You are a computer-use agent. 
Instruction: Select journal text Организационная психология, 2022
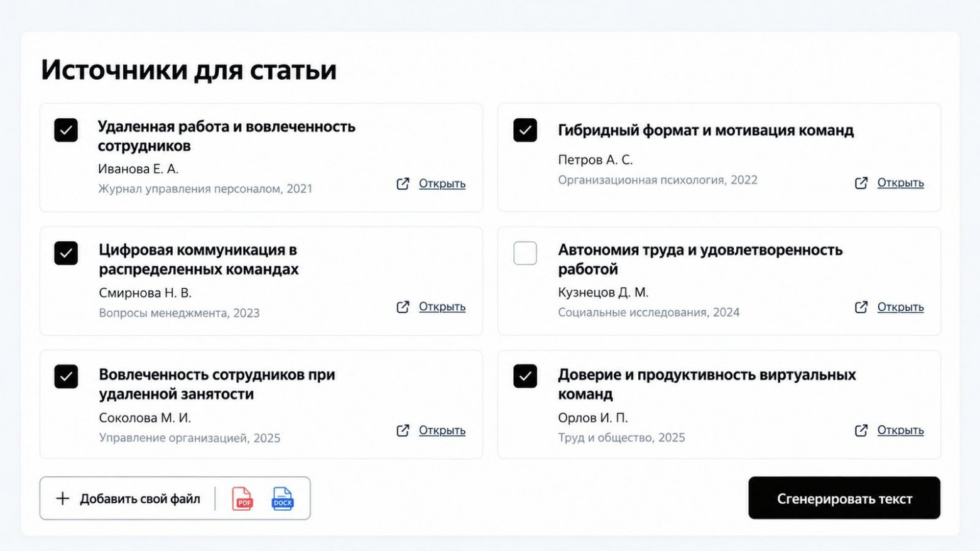(658, 180)
